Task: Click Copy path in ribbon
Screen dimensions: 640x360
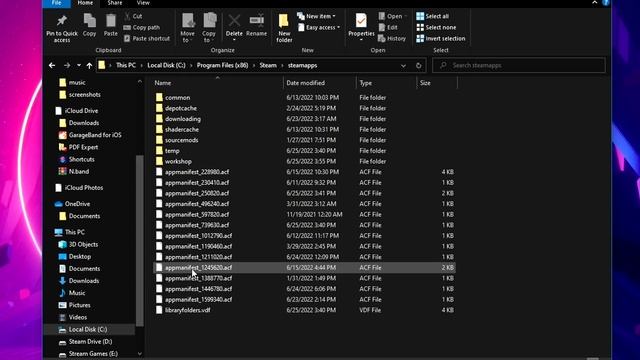Action: (142, 27)
